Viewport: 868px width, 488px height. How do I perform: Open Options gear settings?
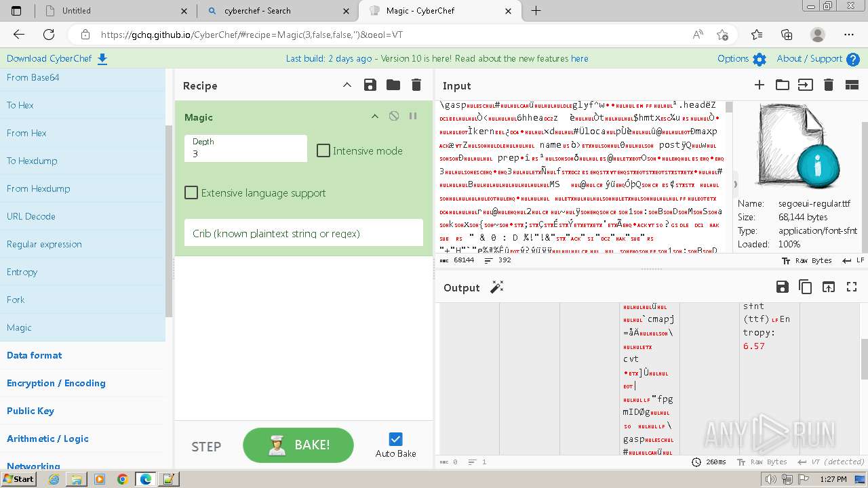point(742,59)
